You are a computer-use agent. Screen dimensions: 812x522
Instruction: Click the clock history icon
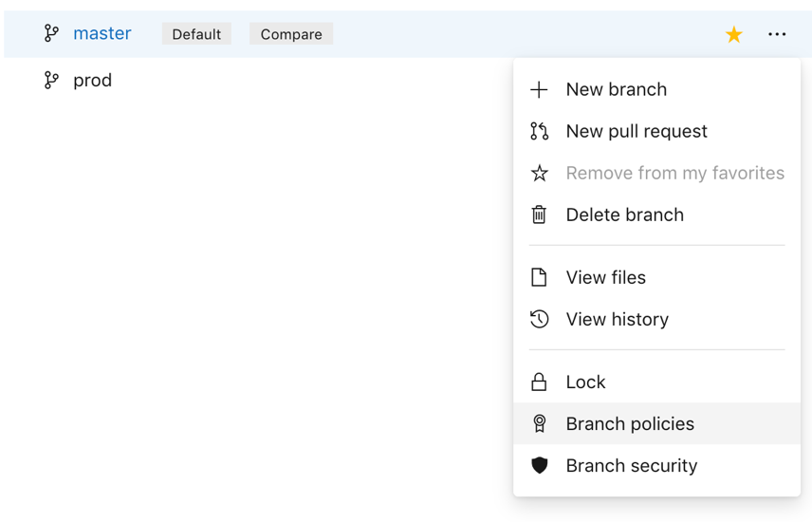[x=539, y=319]
